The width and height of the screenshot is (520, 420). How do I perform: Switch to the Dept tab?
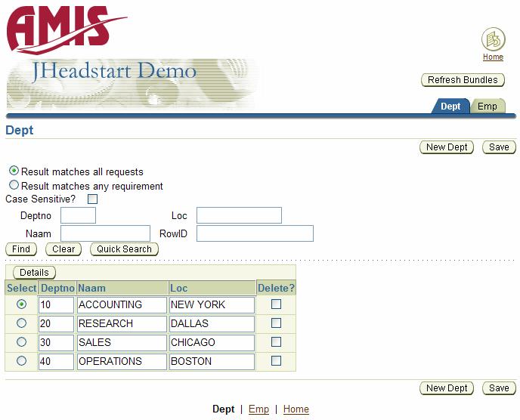pyautogui.click(x=450, y=106)
